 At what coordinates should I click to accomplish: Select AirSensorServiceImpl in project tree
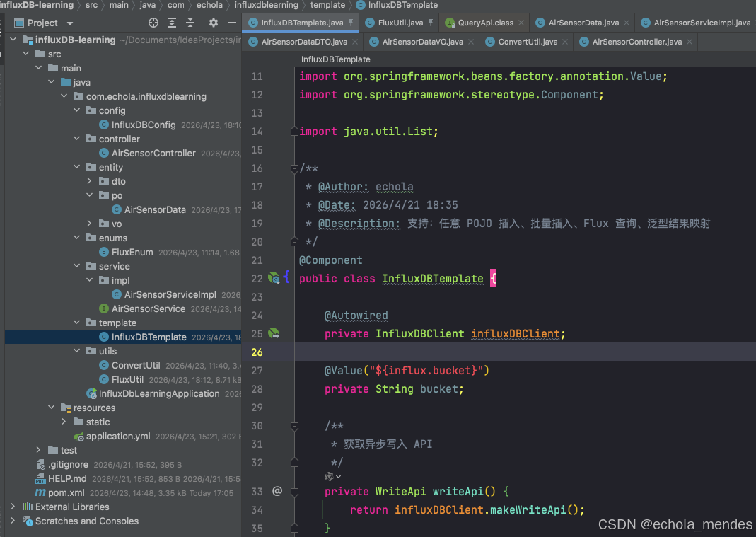click(x=170, y=294)
